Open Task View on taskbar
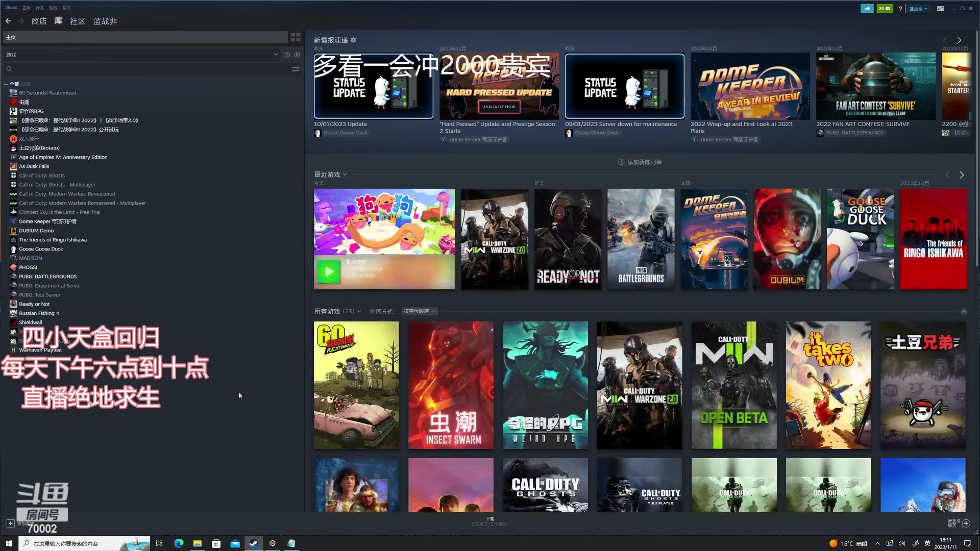This screenshot has height=551, width=980. 159,543
